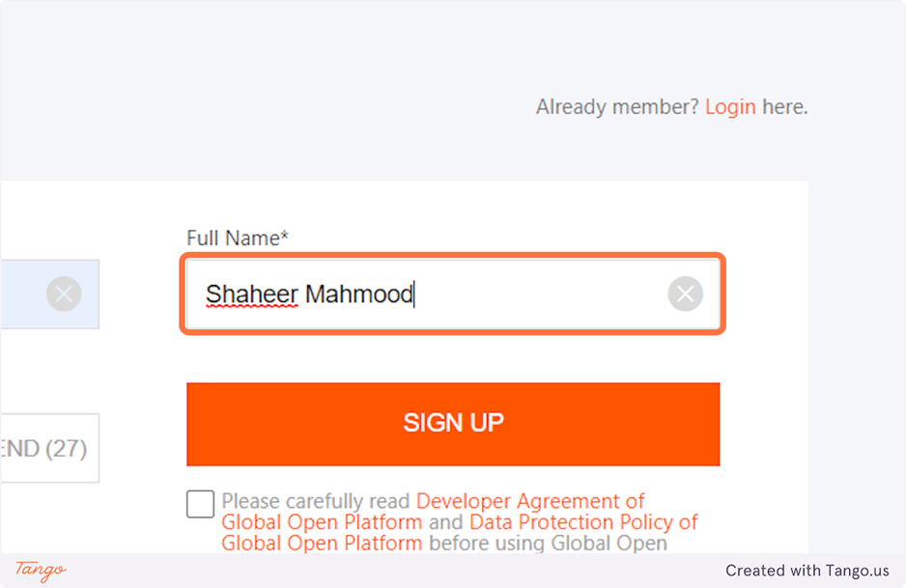The width and height of the screenshot is (906, 588).
Task: Click the clear icon in the blue field
Action: [64, 294]
